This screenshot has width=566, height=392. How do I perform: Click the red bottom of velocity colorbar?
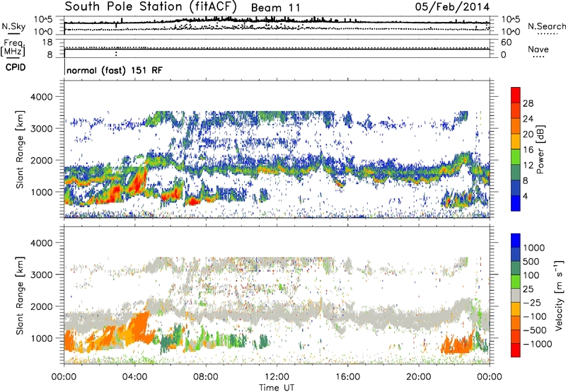tap(516, 350)
